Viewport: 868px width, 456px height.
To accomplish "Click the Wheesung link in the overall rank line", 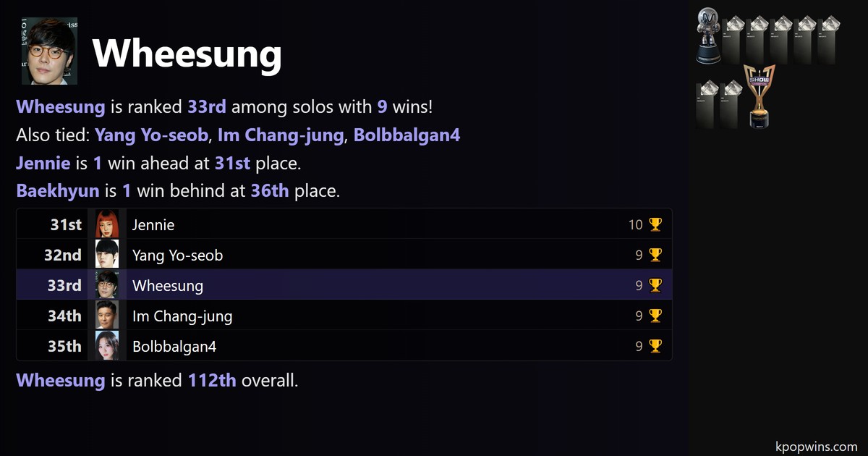I will click(x=60, y=381).
